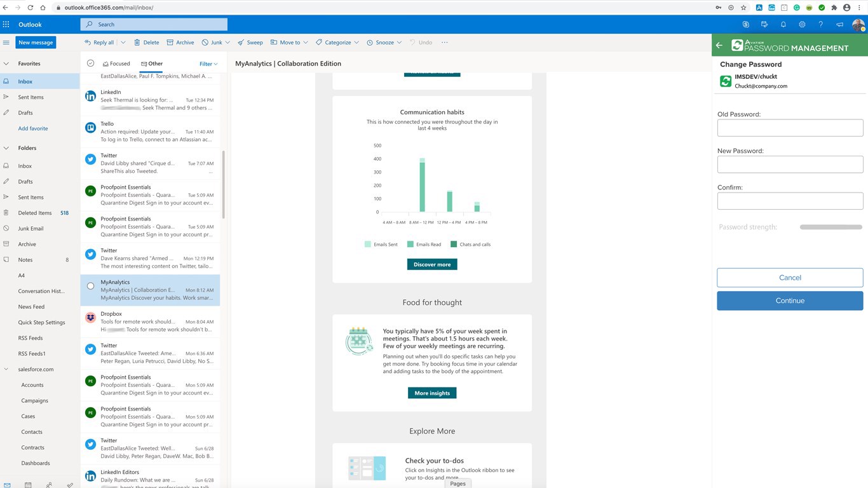
Task: Reload the browser page
Action: pyautogui.click(x=30, y=8)
